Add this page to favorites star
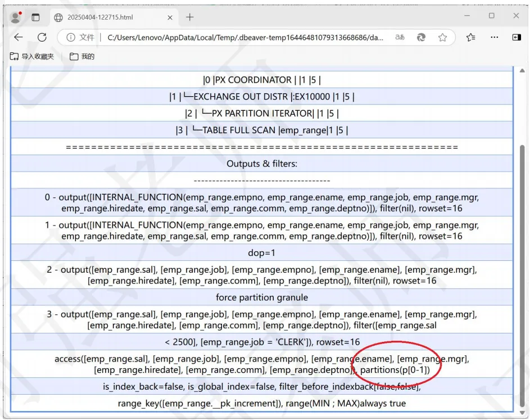Screen dimensions: 530x420 [442, 37]
